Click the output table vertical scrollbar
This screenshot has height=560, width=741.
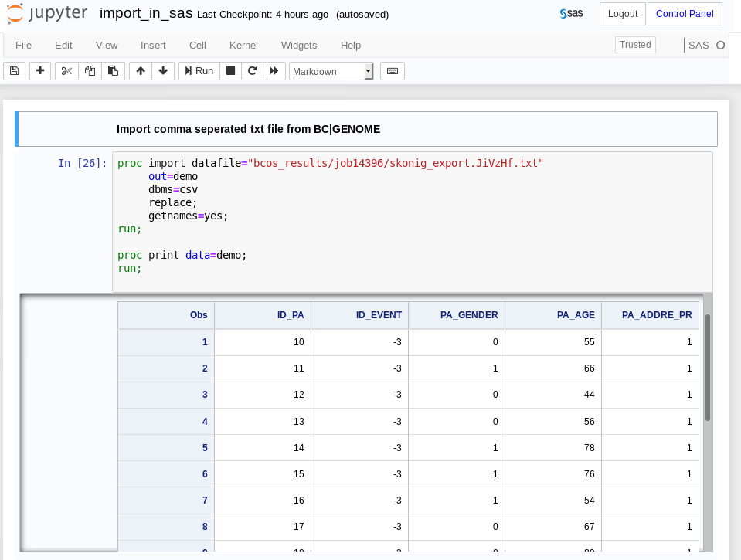coord(708,367)
